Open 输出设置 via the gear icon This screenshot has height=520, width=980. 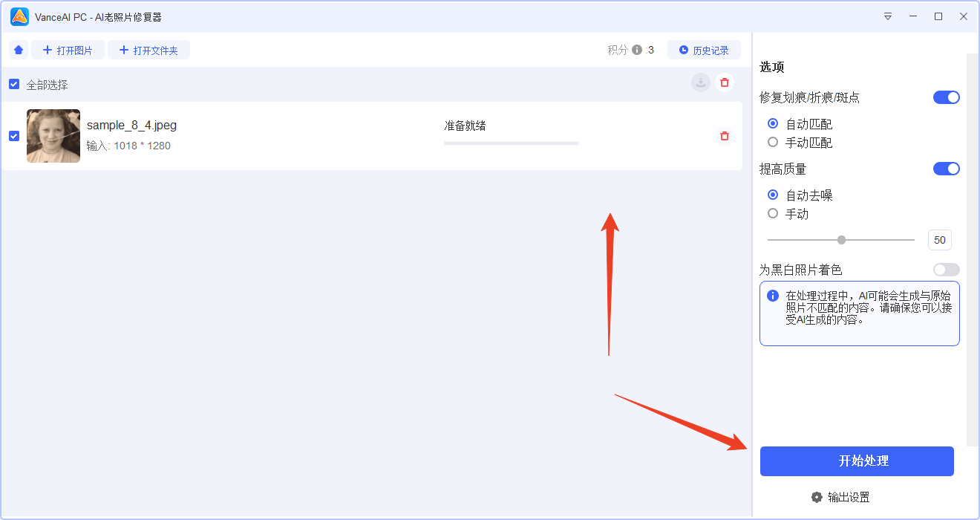817,497
